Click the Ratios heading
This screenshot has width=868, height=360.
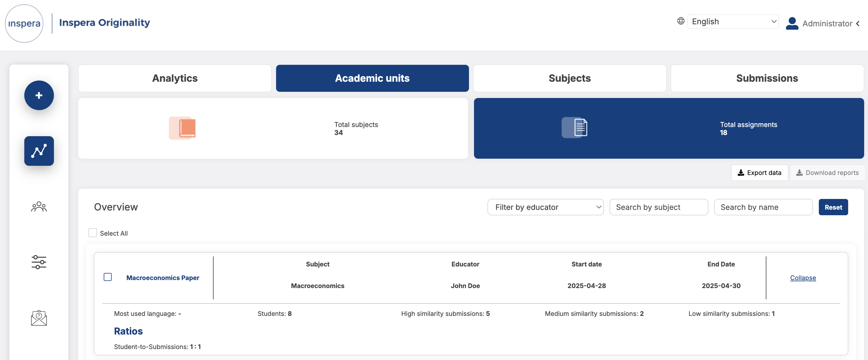[128, 331]
